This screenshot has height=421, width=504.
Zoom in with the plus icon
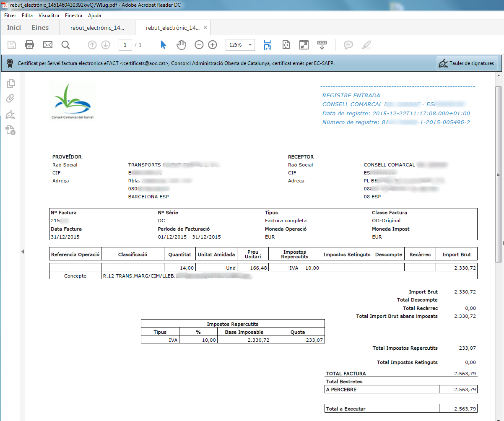(213, 45)
